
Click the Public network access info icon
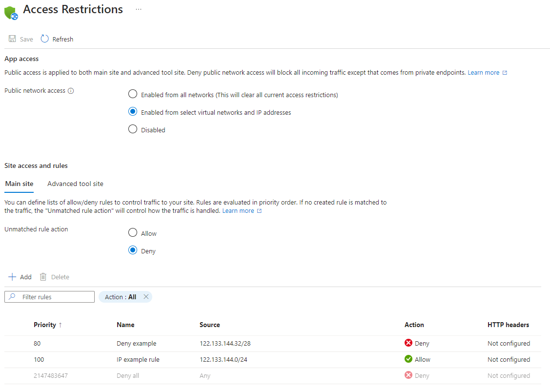pos(71,91)
